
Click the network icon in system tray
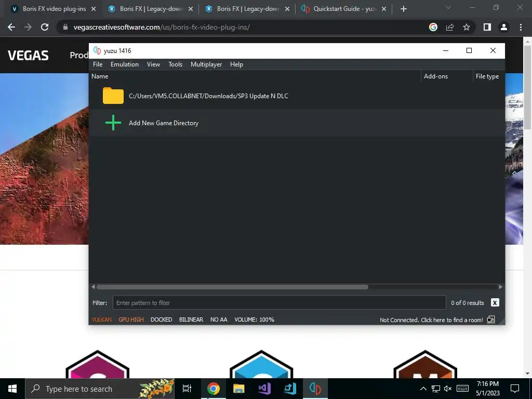436,389
